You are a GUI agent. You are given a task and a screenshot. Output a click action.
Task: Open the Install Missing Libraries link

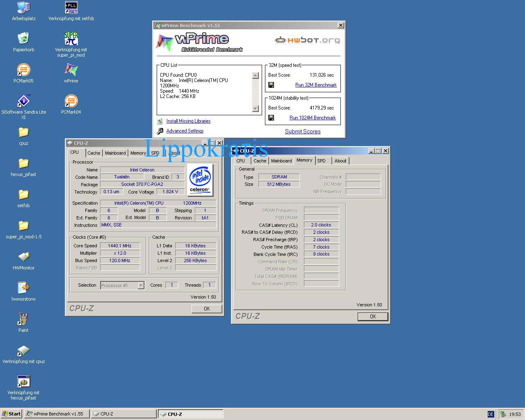(x=188, y=121)
